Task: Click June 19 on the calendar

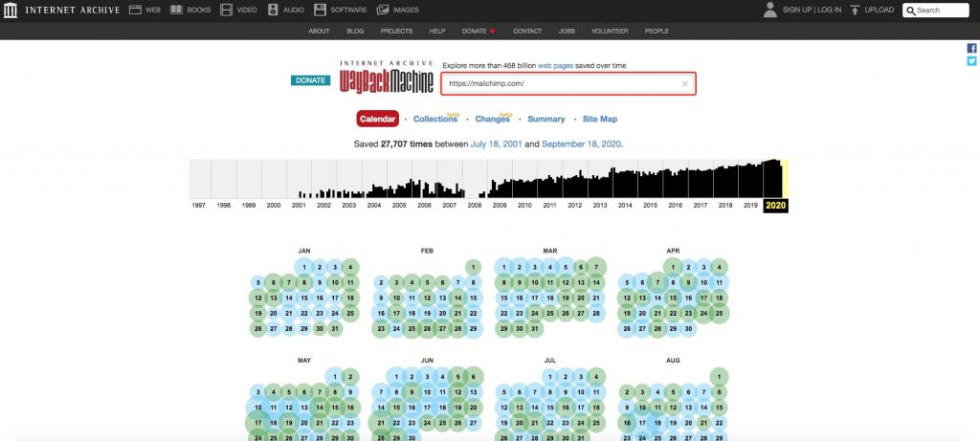Action: (x=458, y=408)
